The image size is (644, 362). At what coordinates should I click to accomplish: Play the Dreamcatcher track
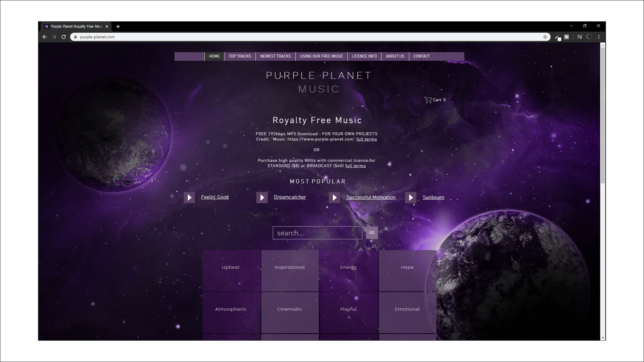click(x=262, y=198)
